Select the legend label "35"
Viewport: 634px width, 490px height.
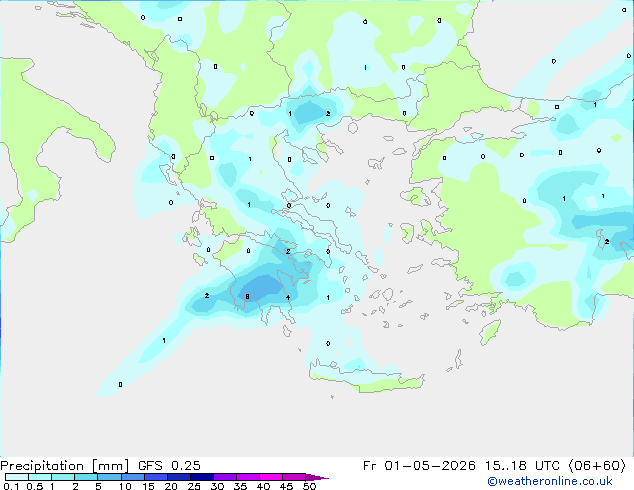coord(240,486)
